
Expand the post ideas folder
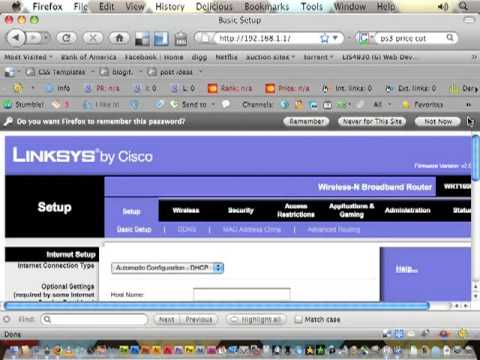pyautogui.click(x=175, y=72)
